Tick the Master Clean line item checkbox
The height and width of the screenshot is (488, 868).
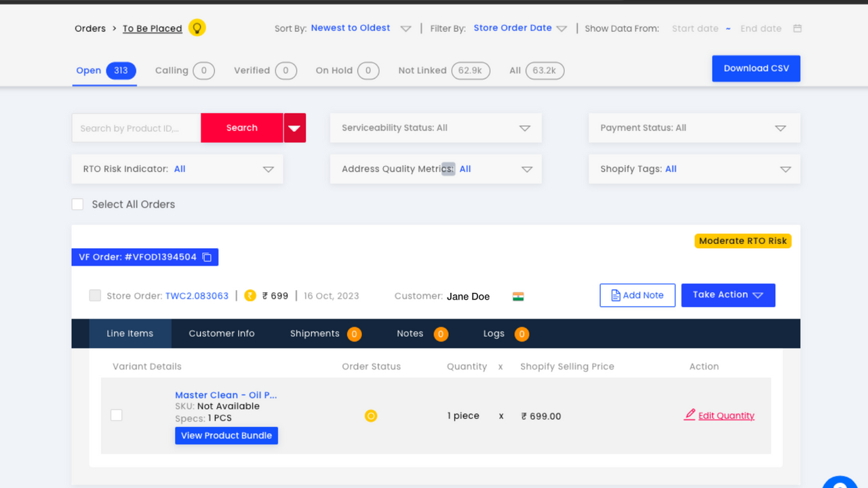click(x=117, y=415)
